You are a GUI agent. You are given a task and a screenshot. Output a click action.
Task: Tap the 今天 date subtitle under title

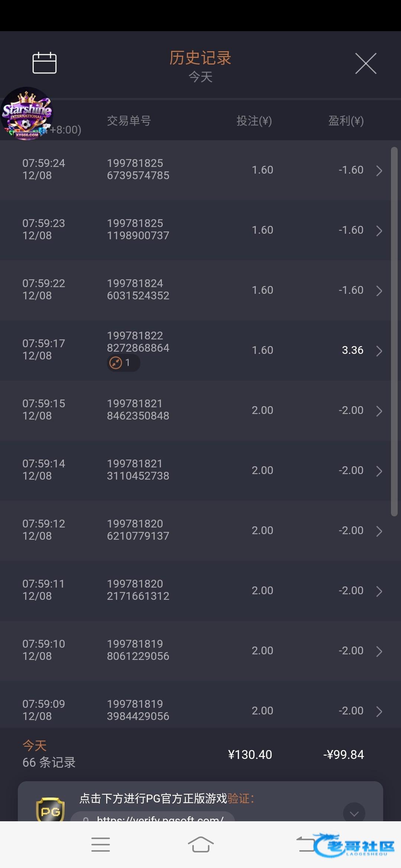pyautogui.click(x=200, y=77)
